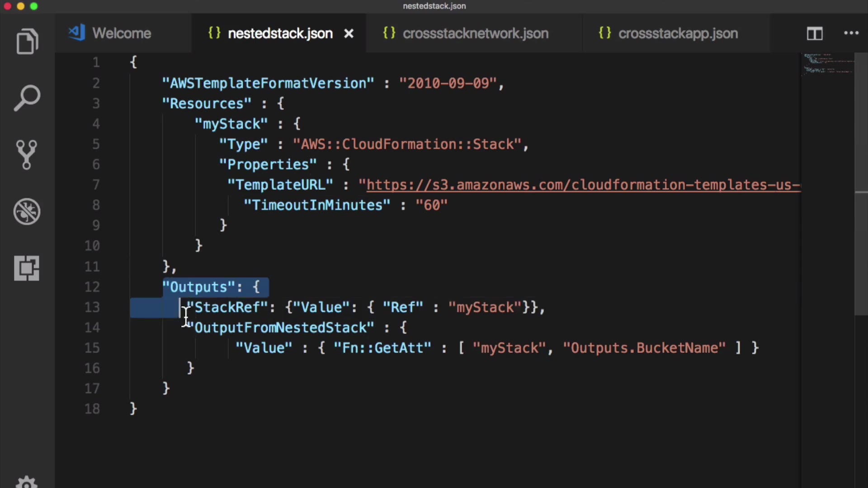Switch to the Welcome tab

[121, 33]
